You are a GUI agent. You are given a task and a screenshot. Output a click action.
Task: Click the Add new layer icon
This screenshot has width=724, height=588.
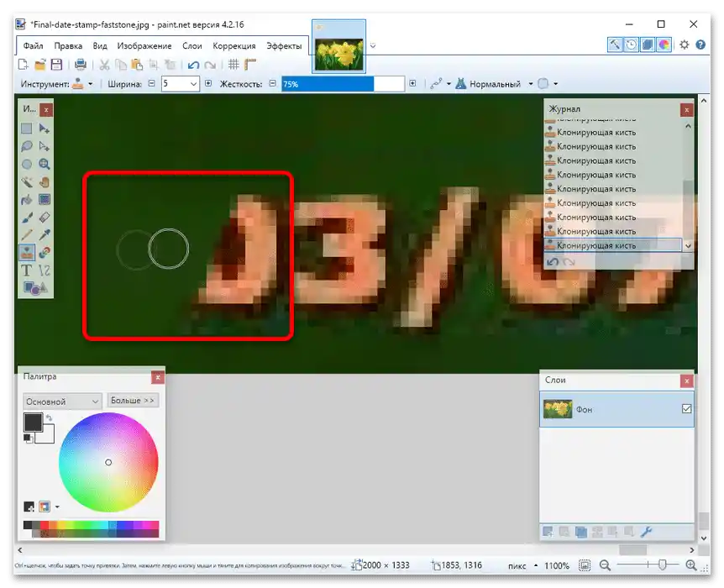click(548, 532)
